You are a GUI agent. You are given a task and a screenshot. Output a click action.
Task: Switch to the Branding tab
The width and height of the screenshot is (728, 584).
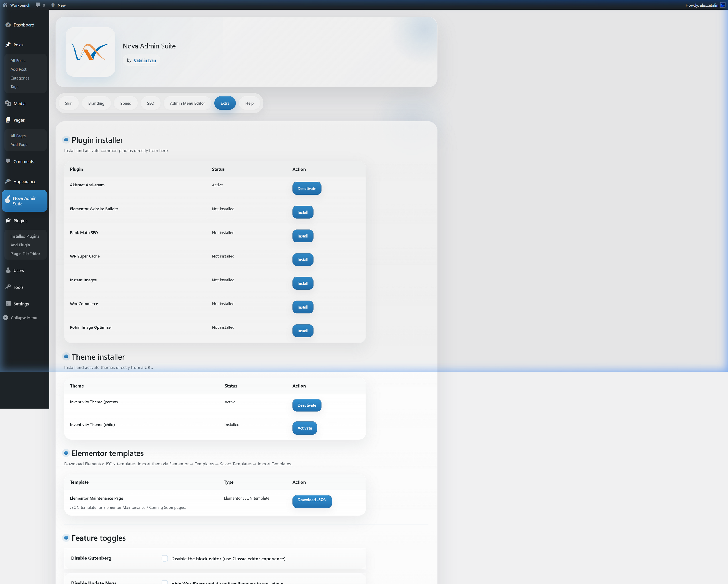pos(96,103)
